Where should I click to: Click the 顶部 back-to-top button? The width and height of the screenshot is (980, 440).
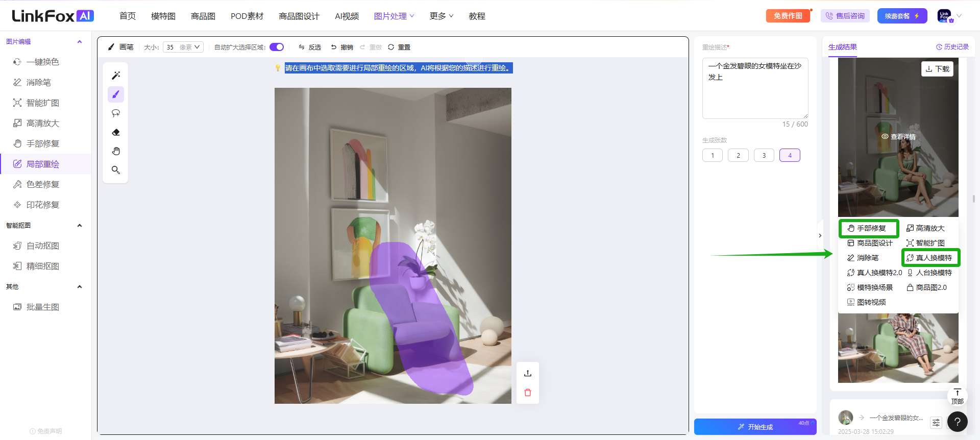click(957, 397)
